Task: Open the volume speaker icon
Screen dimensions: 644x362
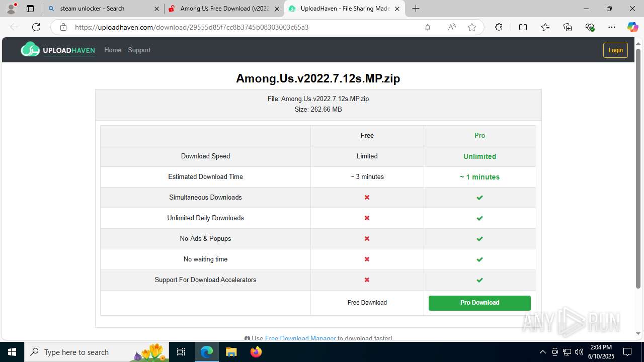Action: [x=579, y=352]
